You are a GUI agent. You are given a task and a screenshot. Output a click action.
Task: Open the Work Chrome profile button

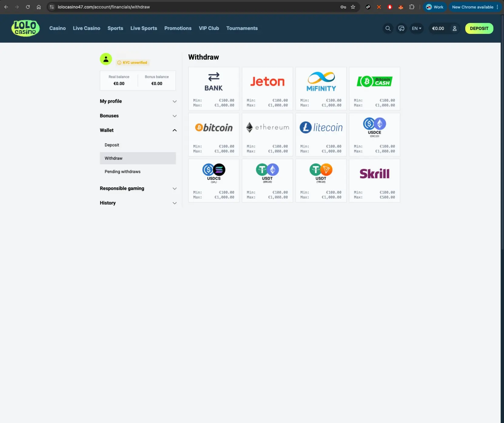pyautogui.click(x=435, y=7)
